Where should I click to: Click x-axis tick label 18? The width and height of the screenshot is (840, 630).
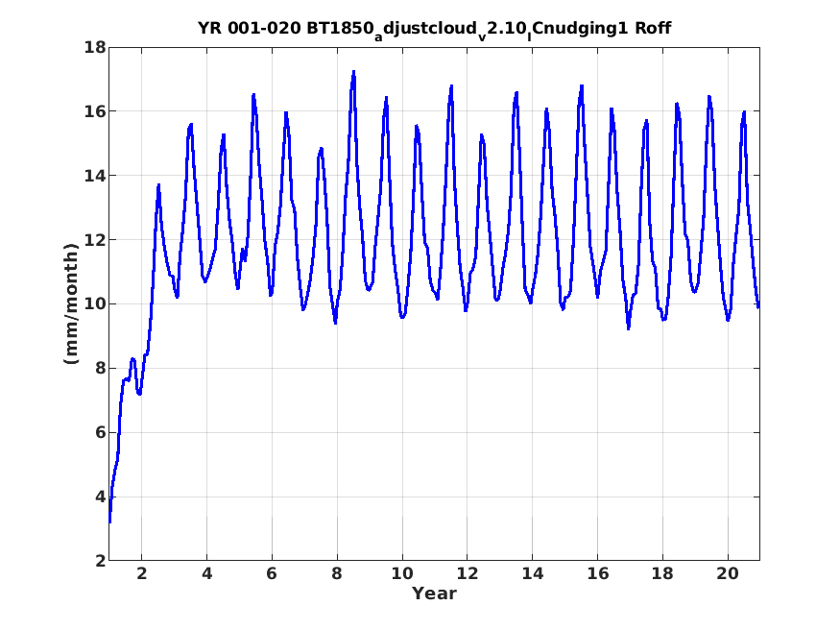(662, 573)
